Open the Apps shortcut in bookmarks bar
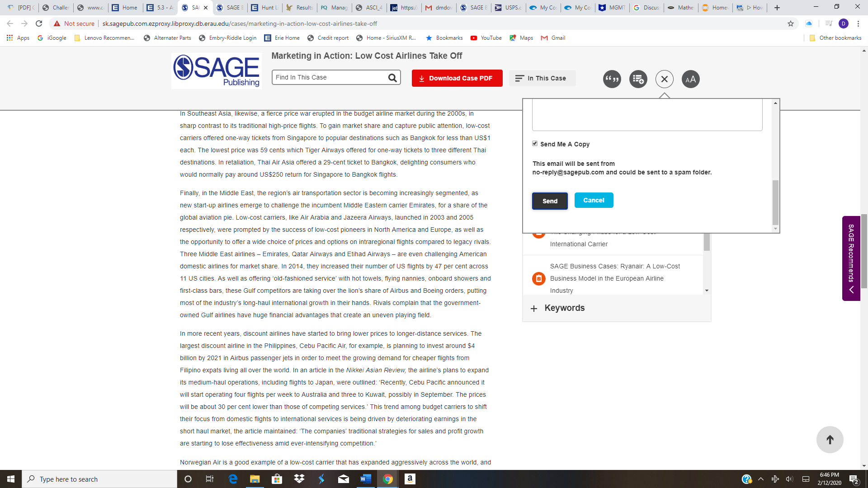The height and width of the screenshot is (488, 868). click(x=18, y=38)
